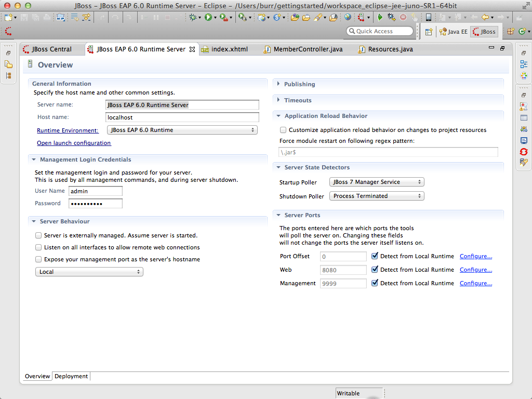The image size is (532, 399).
Task: Check Listen on all interfaces option
Action: 38,247
